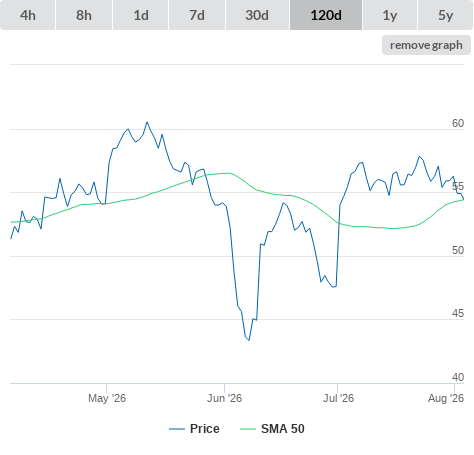Click the green SMA 50 legend line marker
474x455 pixels.
pyautogui.click(x=248, y=429)
